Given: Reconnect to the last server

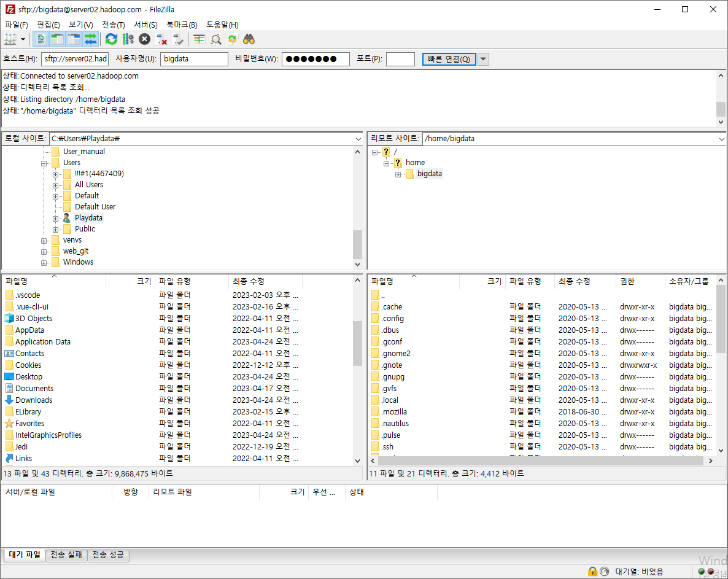Looking at the screenshot, I should point(178,39).
